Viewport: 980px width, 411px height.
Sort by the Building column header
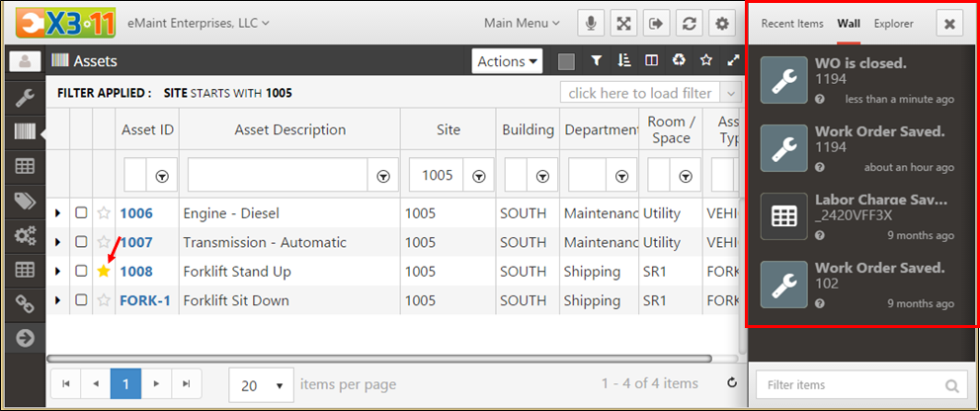[529, 129]
